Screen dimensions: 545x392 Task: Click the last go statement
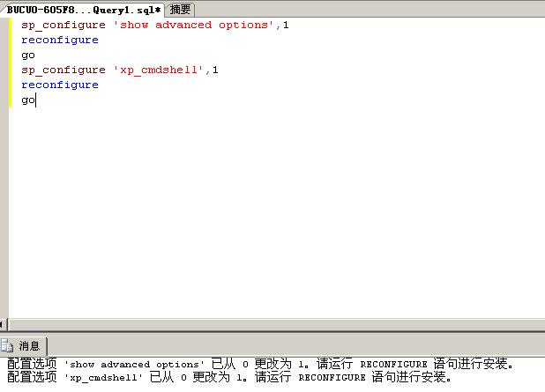click(28, 100)
